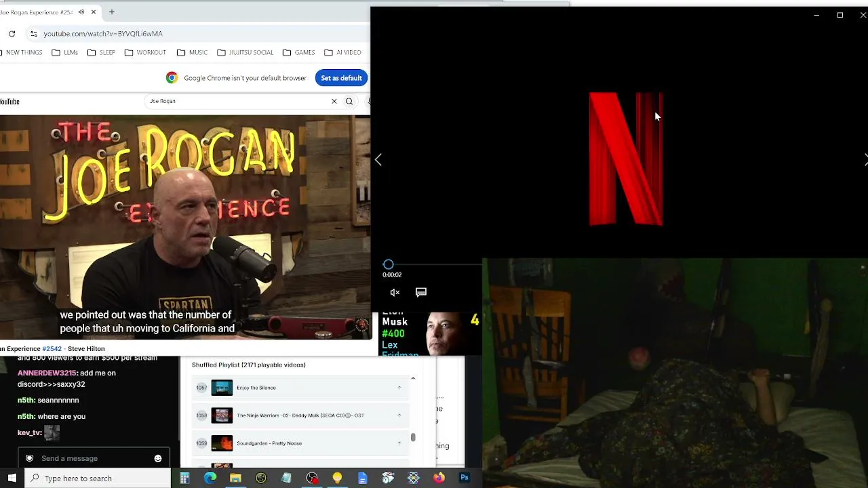The height and width of the screenshot is (488, 868).
Task: Open the yellow circular app on taskbar
Action: (x=261, y=478)
